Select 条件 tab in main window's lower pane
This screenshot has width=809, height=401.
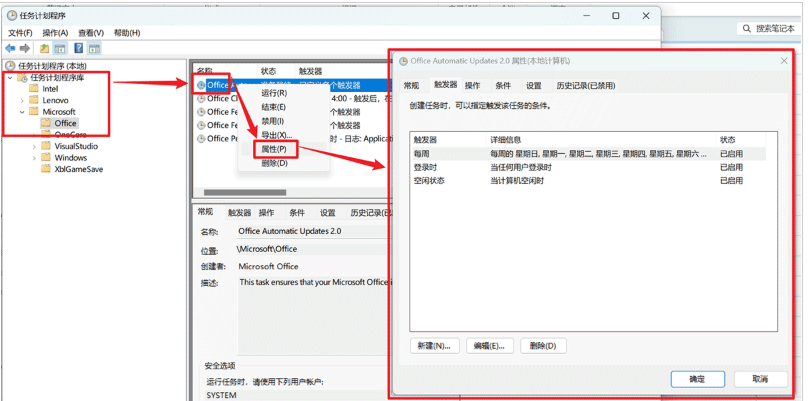pos(297,212)
